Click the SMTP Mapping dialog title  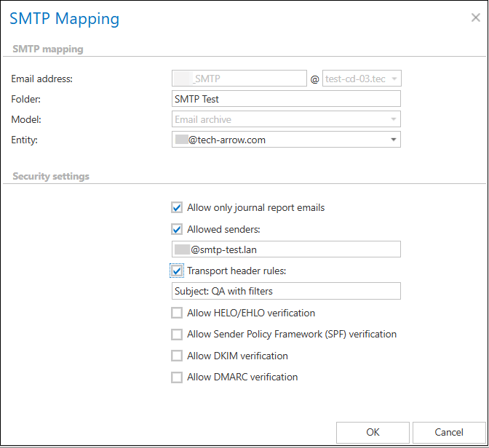pos(65,19)
